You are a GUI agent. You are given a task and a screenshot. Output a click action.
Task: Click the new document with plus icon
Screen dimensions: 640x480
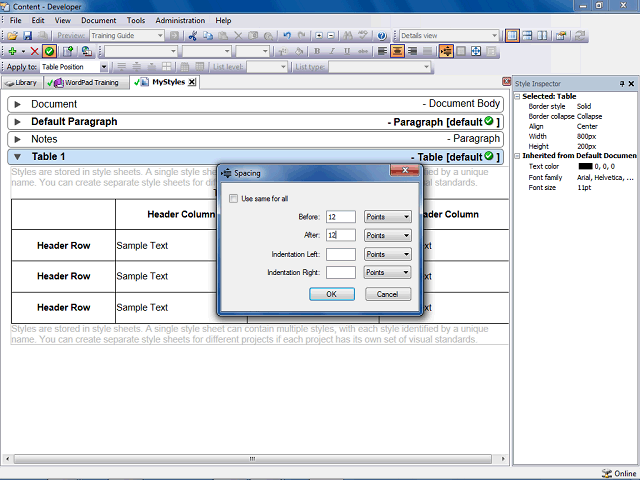[x=68, y=51]
